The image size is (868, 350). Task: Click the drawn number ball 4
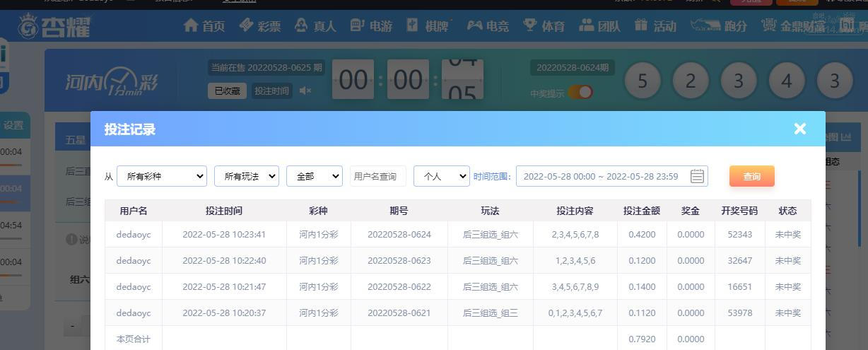pos(787,81)
